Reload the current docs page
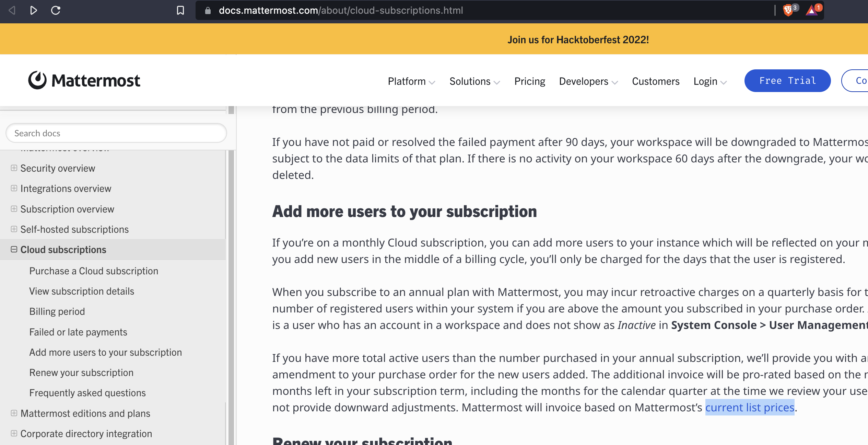 (x=56, y=11)
